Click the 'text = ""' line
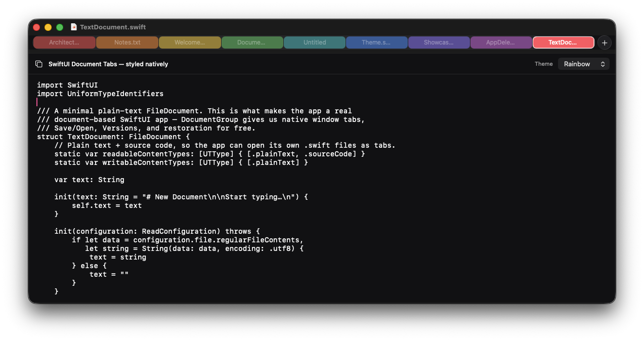Screen dimensions: 644x341 click(109, 274)
